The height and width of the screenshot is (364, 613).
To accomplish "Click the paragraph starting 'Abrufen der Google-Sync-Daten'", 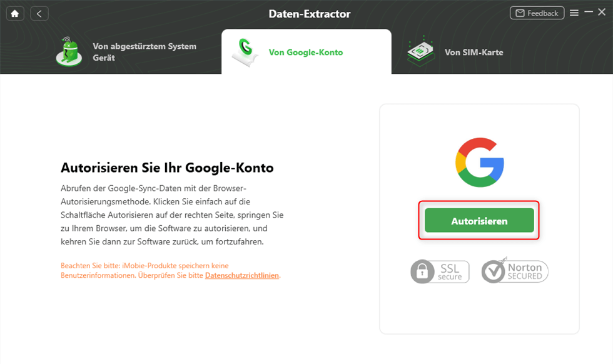I will pyautogui.click(x=172, y=215).
